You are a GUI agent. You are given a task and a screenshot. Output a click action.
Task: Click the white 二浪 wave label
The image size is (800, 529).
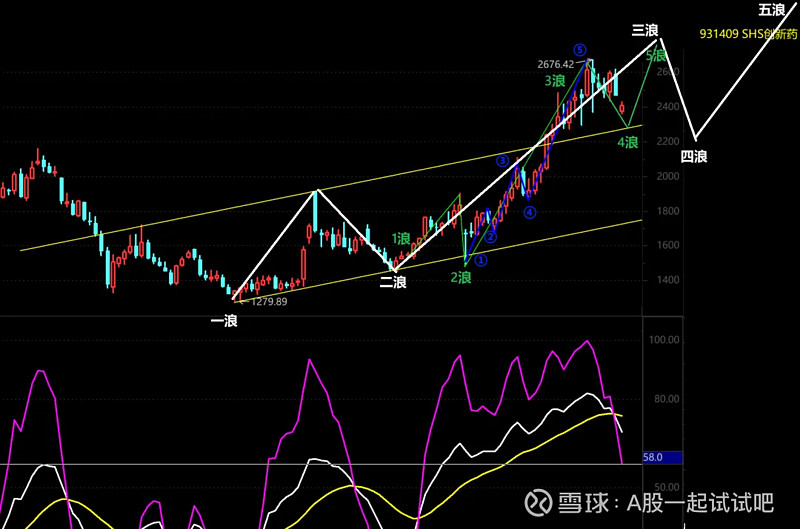[x=393, y=282]
